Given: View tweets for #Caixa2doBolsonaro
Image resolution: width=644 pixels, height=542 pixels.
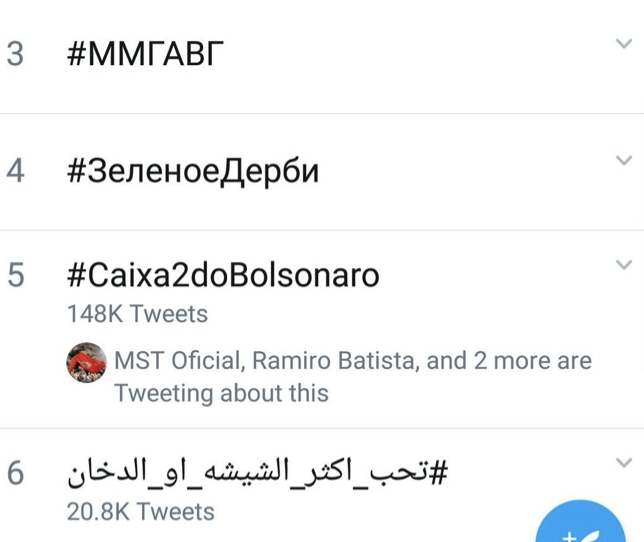Looking at the screenshot, I should point(223,275).
